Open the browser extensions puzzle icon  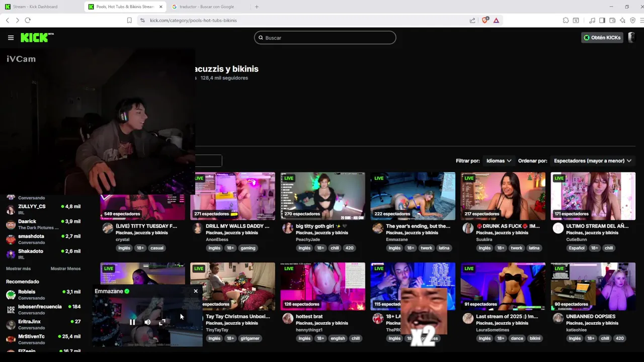566,20
